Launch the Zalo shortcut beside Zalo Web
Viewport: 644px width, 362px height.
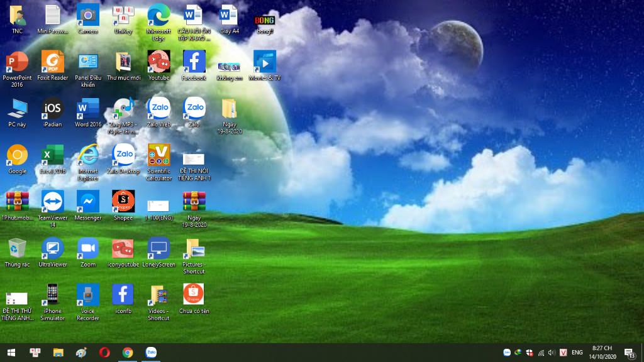[x=194, y=109]
